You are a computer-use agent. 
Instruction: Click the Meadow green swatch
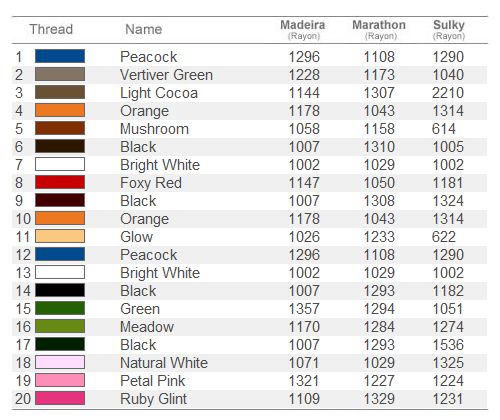tap(60, 326)
